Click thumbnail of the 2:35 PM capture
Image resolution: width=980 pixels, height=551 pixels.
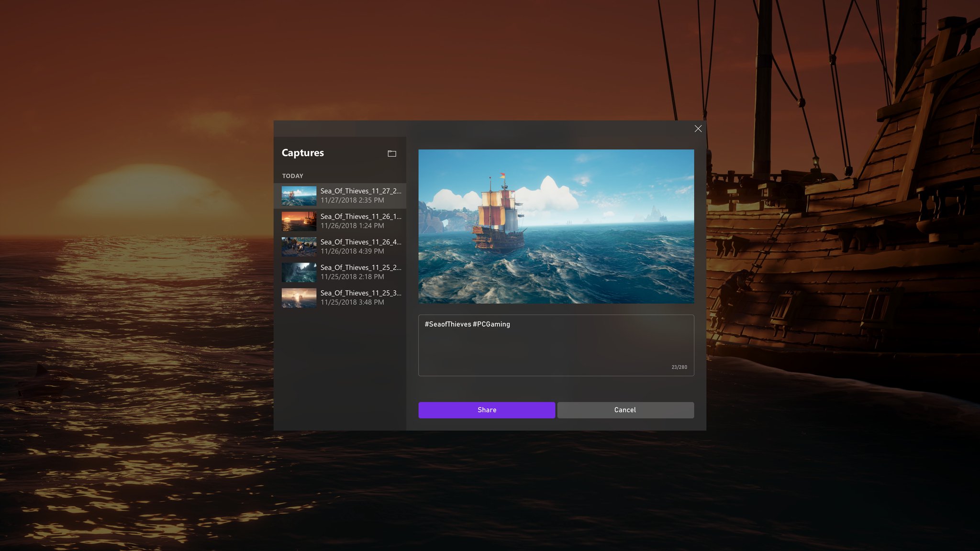pyautogui.click(x=299, y=196)
